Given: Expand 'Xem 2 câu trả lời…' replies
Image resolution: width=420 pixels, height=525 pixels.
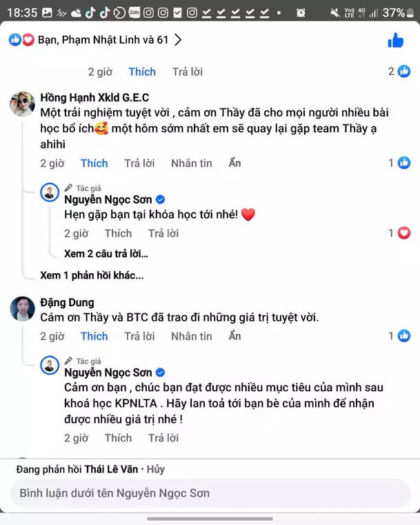Looking at the screenshot, I should click(106, 253).
